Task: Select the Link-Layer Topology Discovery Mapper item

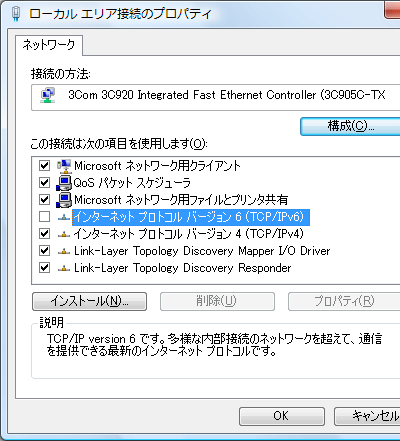Action: (202, 251)
